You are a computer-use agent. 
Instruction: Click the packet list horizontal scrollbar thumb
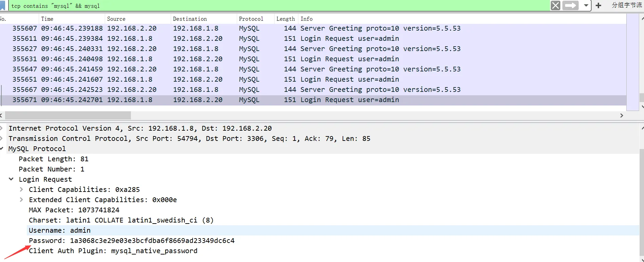tap(67, 115)
